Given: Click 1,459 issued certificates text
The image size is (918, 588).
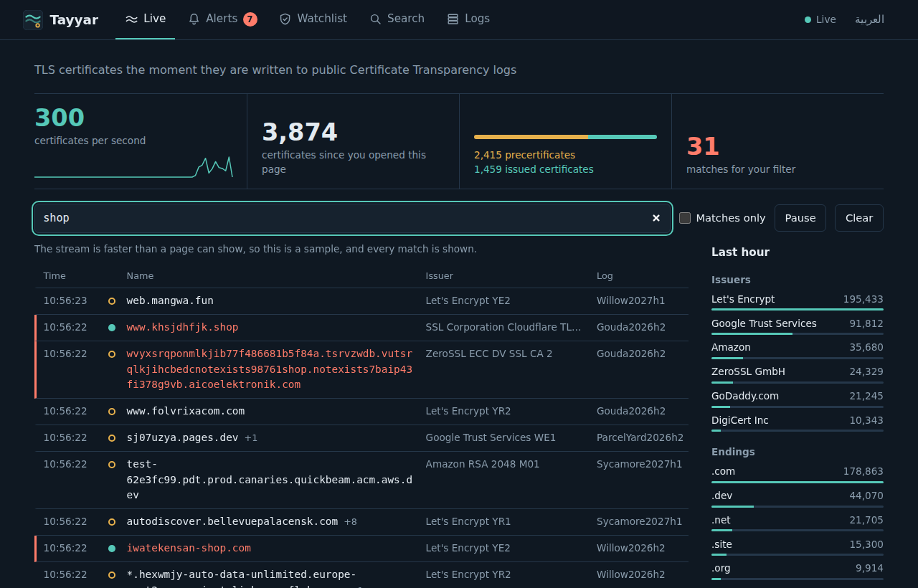Looking at the screenshot, I should coord(534,170).
